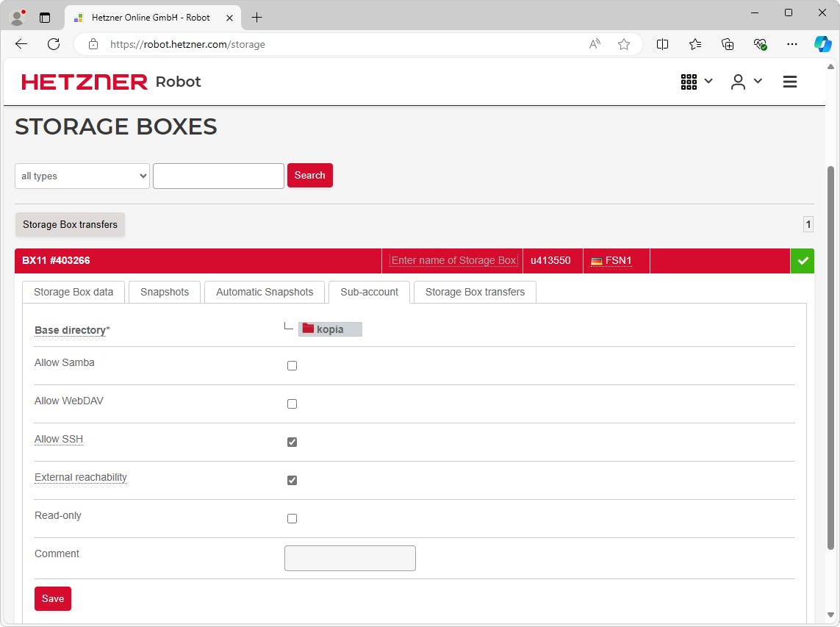Open the hamburger navigation menu
The image size is (840, 627).
[789, 82]
